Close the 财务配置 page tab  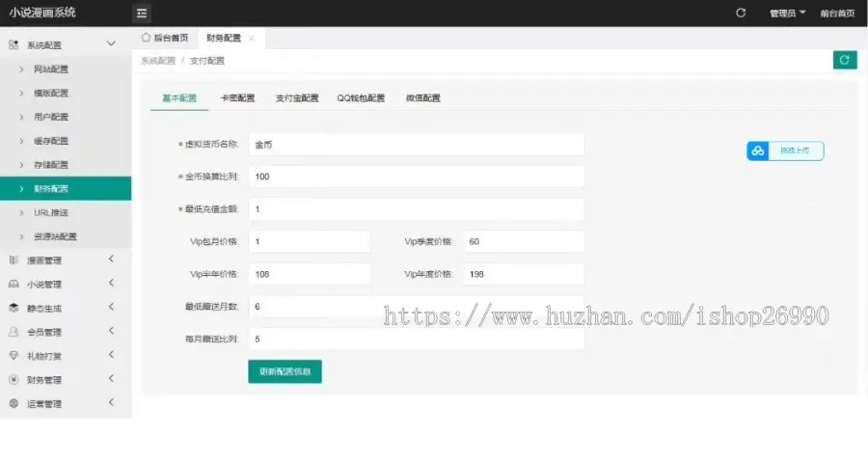tap(252, 39)
